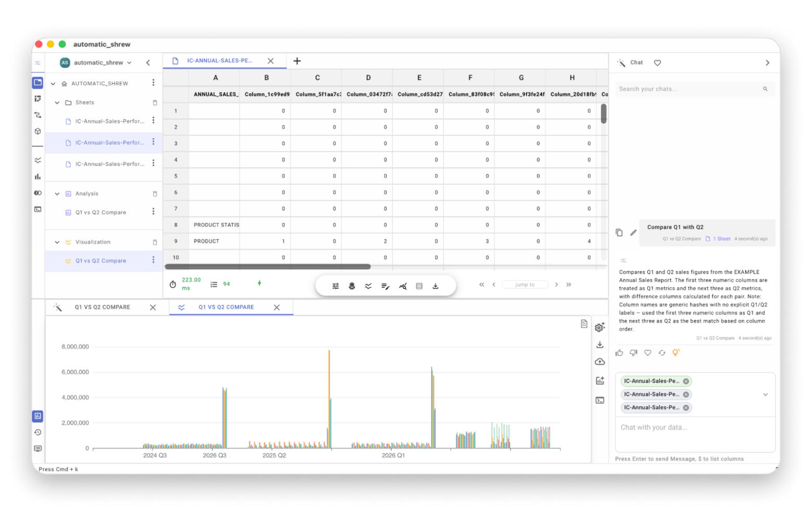The image size is (812, 516).
Task: Go to the next page of rows
Action: [x=556, y=285]
